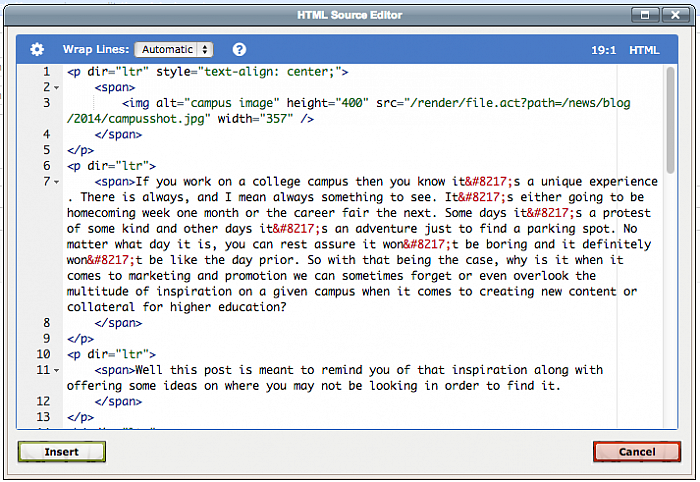The height and width of the screenshot is (482, 700).
Task: Click the Wrap Lines label
Action: point(96,49)
